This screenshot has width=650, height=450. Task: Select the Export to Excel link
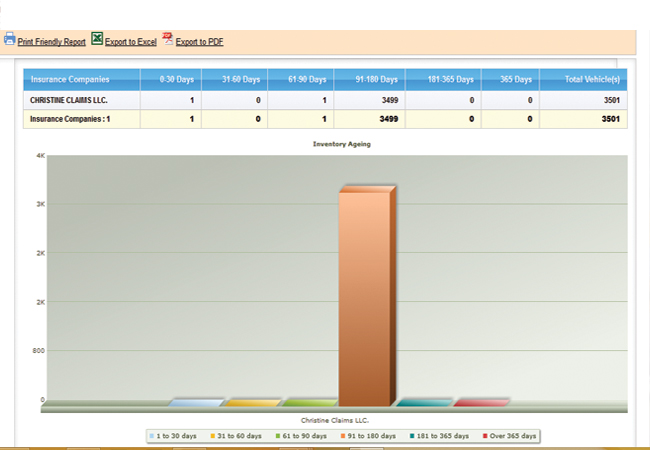(x=130, y=42)
